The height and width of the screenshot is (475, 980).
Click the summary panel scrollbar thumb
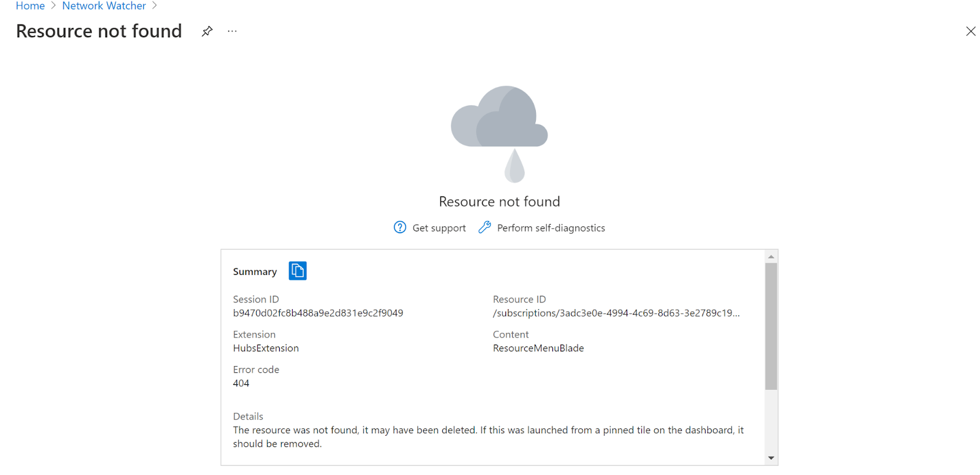coord(771,326)
